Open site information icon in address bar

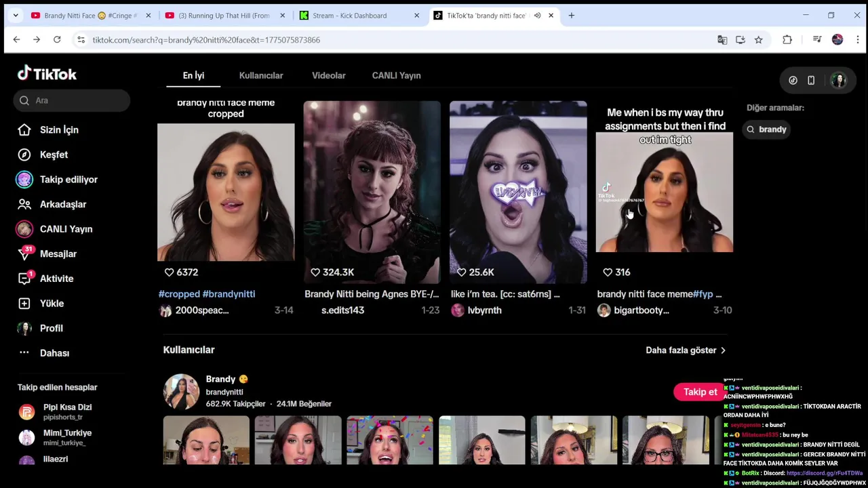pos(81,40)
